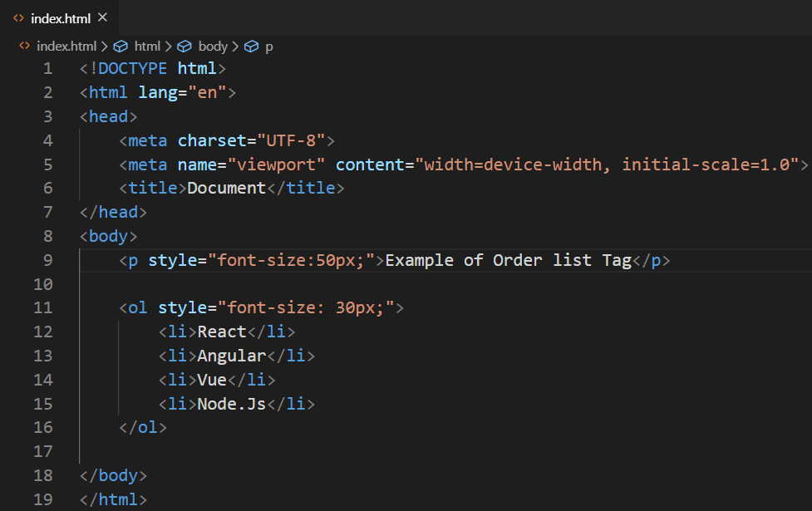Image resolution: width=812 pixels, height=511 pixels.
Task: Open the html breadcrumb text segment
Action: click(147, 47)
